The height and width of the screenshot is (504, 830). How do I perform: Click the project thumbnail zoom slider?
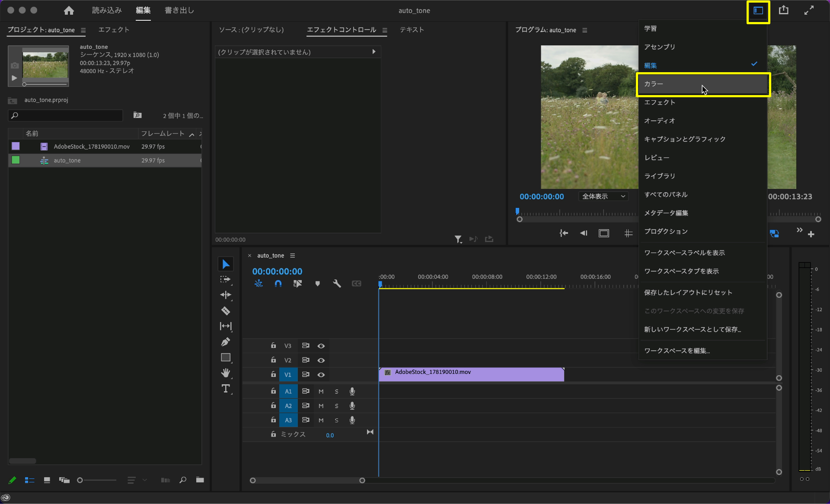97,480
